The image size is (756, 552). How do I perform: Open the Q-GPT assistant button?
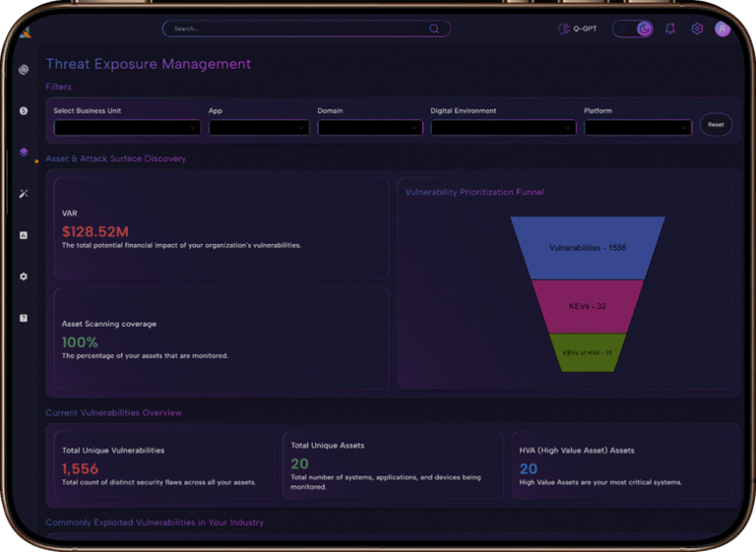coord(578,29)
